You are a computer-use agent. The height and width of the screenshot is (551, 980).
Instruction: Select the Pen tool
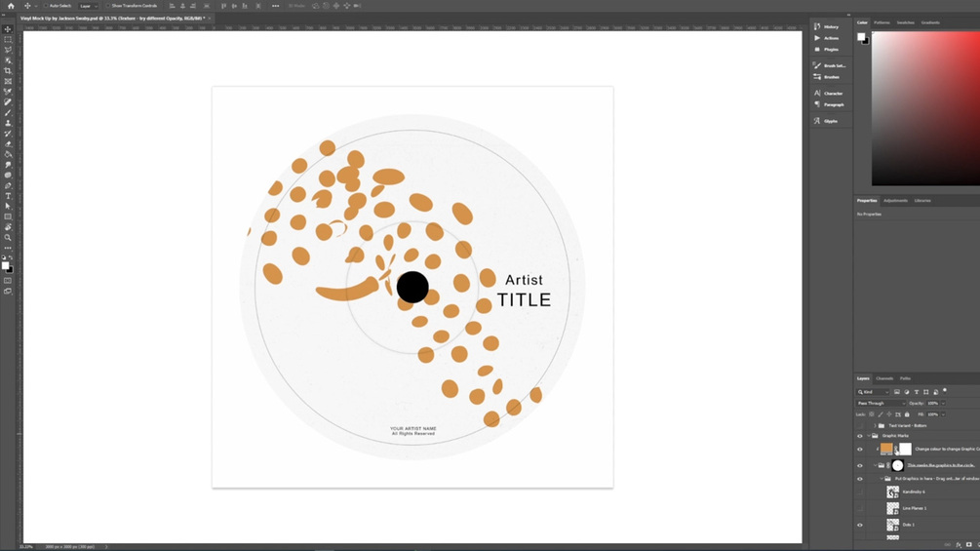coord(8,185)
